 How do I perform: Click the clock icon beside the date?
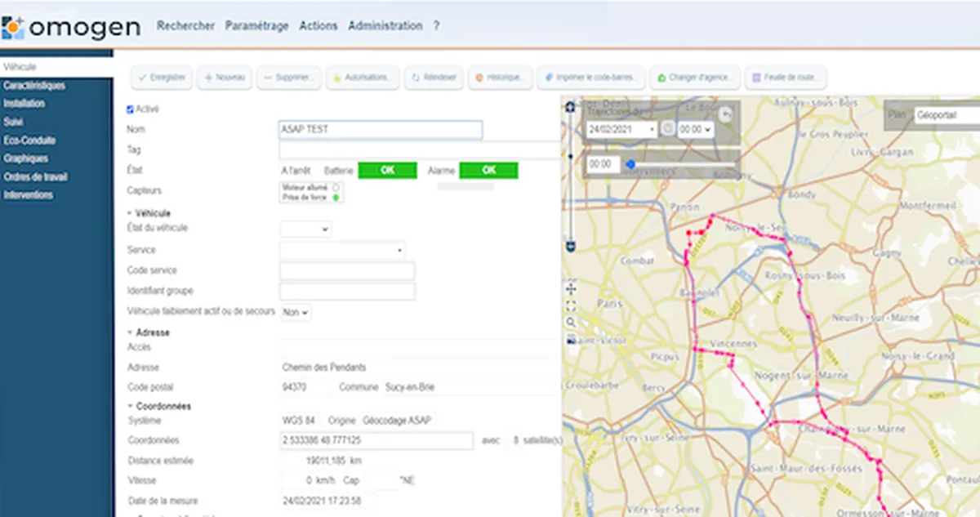point(667,129)
